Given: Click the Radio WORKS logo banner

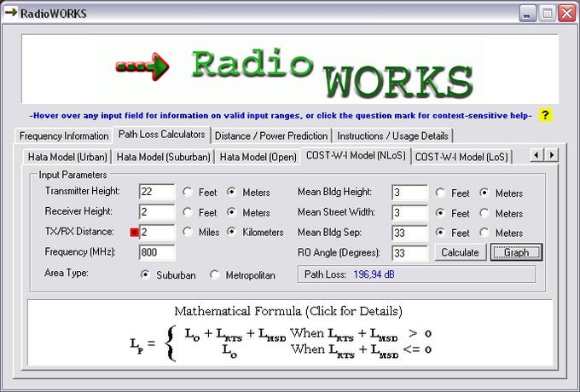Looking at the screenshot, I should click(290, 69).
